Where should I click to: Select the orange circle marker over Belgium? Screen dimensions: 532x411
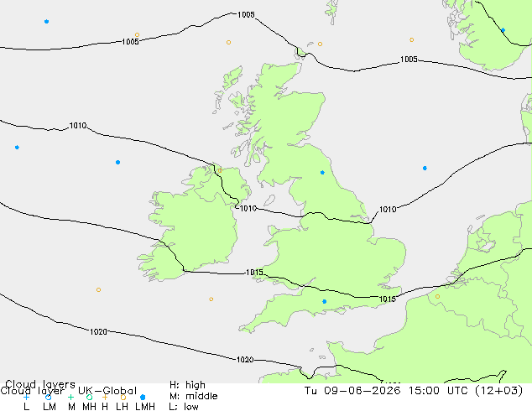coord(437,296)
